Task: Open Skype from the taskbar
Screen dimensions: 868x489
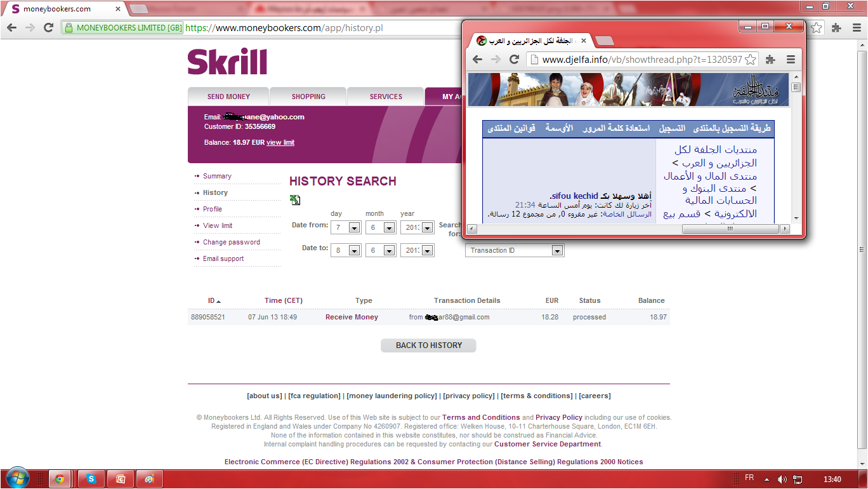Action: click(x=91, y=479)
